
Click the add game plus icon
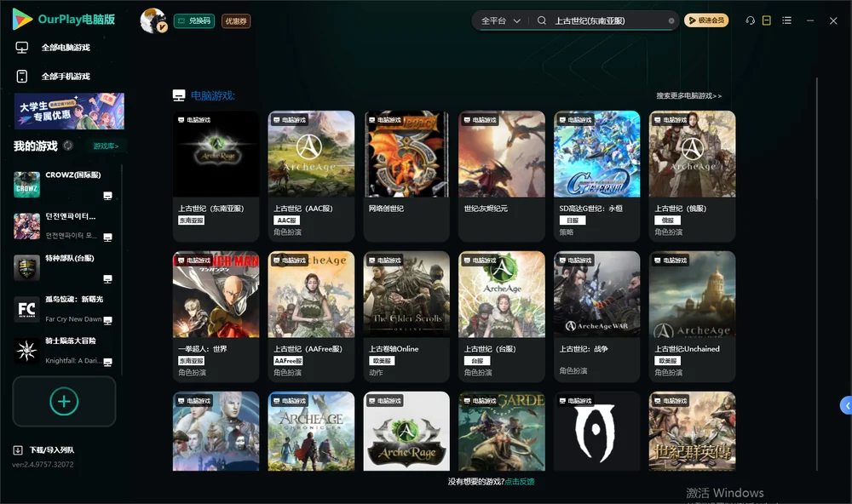(64, 401)
